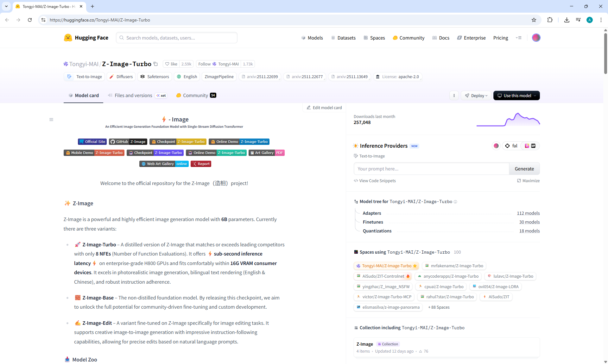Expand the Deploy dropdown

476,96
